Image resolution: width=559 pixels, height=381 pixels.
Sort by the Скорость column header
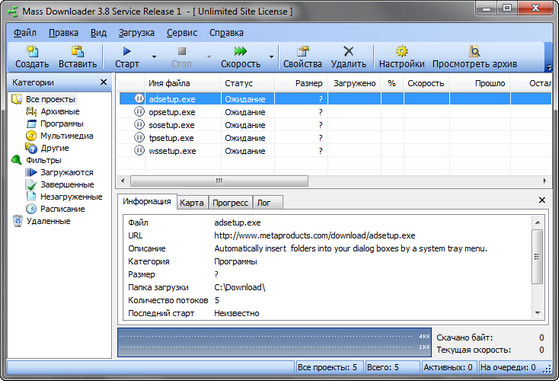(426, 83)
